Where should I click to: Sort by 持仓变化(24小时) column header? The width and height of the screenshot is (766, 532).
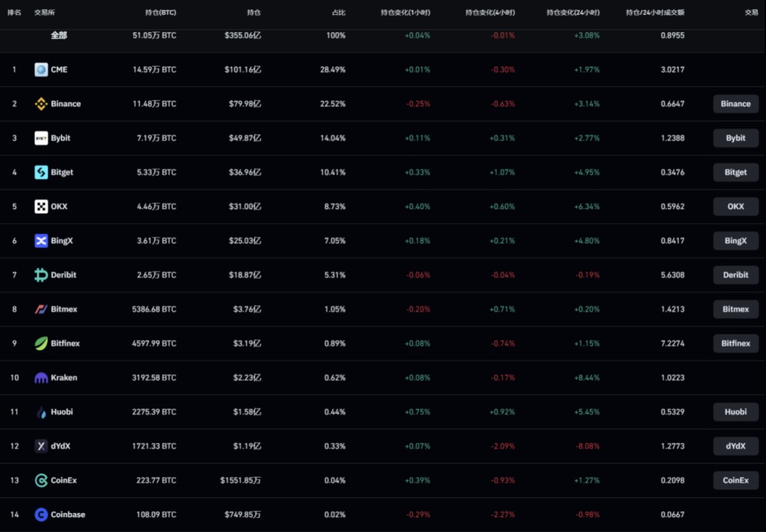coord(573,13)
